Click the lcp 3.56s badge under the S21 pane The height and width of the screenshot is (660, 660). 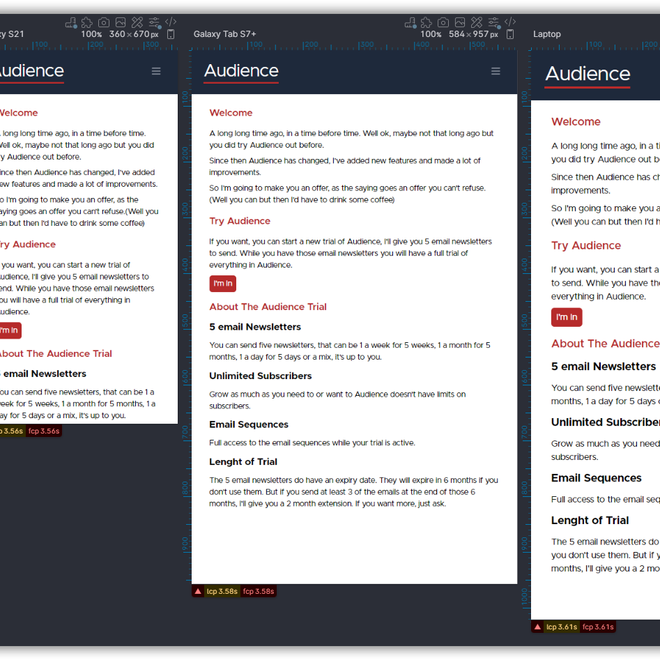[12, 431]
